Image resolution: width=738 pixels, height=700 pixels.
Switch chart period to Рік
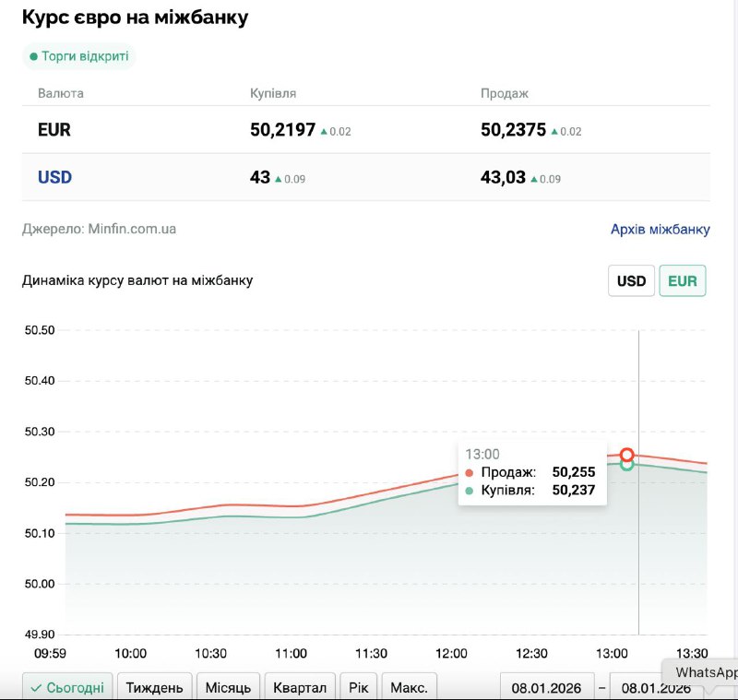tap(358, 687)
